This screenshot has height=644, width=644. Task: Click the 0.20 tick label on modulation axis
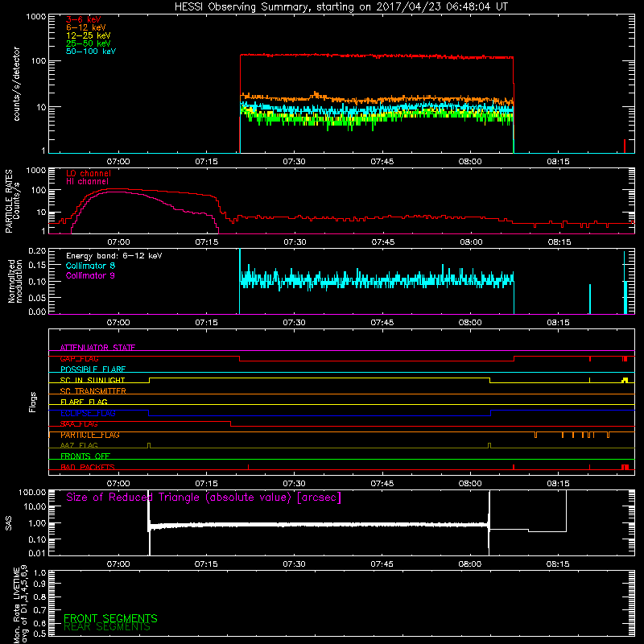coord(37,251)
